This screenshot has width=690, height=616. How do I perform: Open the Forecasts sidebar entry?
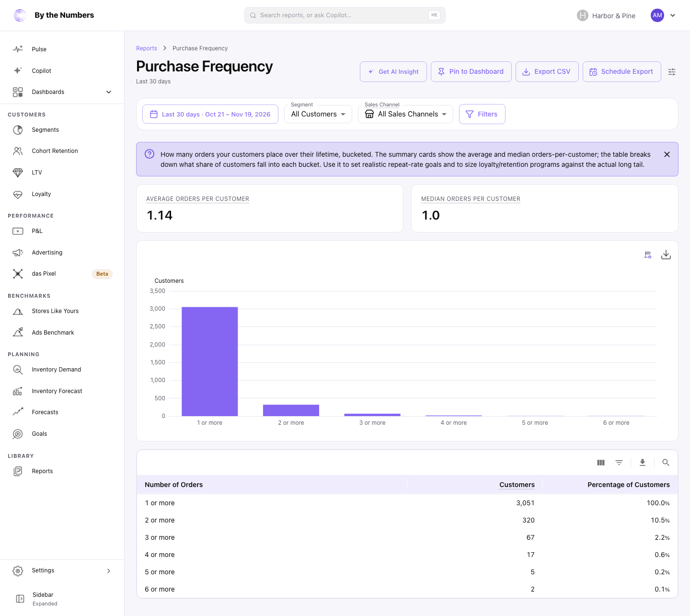tap(62, 412)
